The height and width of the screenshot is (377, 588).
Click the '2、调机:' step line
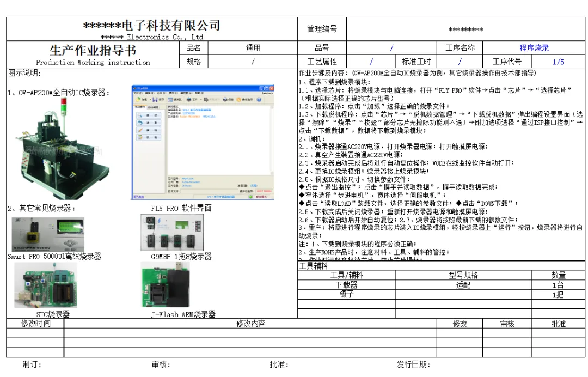click(312, 139)
